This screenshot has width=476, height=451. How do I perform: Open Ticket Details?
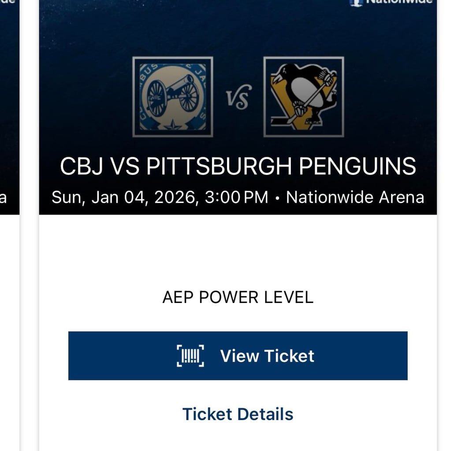click(x=238, y=414)
